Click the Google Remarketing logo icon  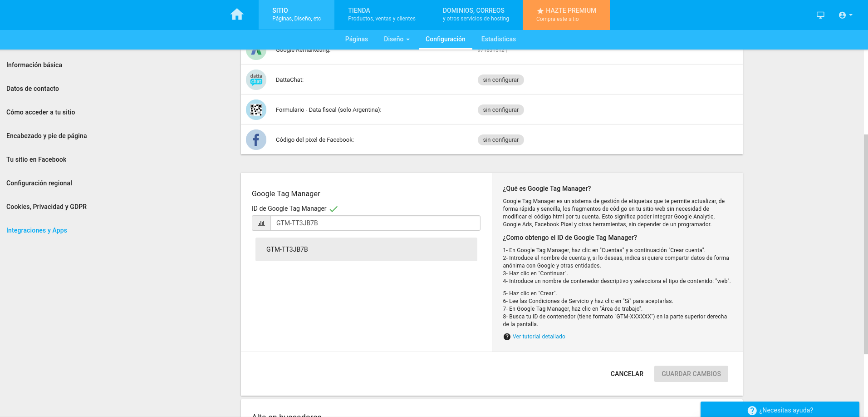(x=256, y=54)
